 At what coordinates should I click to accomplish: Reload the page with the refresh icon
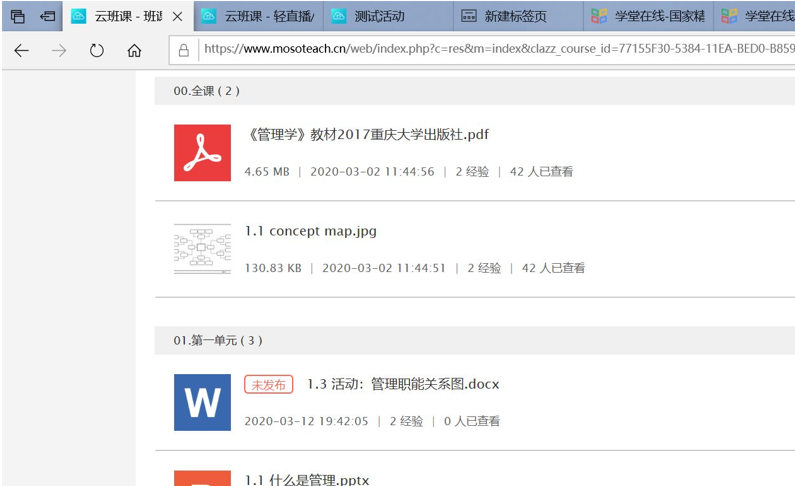click(96, 50)
